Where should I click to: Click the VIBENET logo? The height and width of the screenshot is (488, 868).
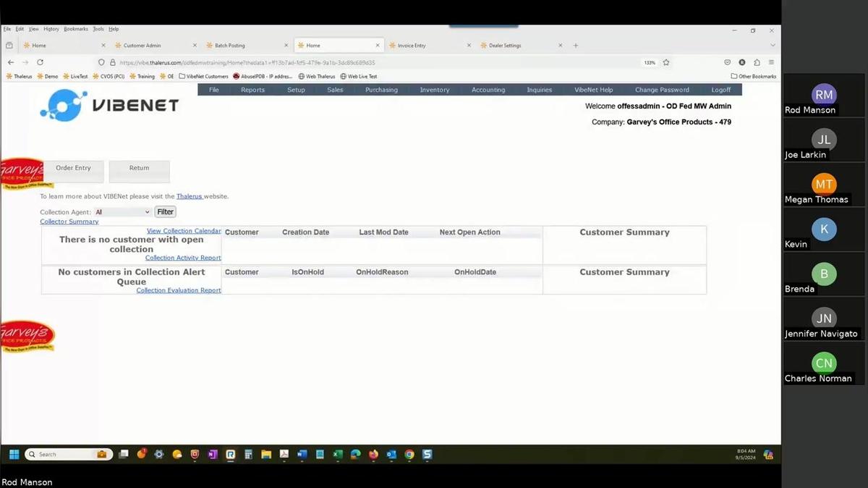pos(109,105)
